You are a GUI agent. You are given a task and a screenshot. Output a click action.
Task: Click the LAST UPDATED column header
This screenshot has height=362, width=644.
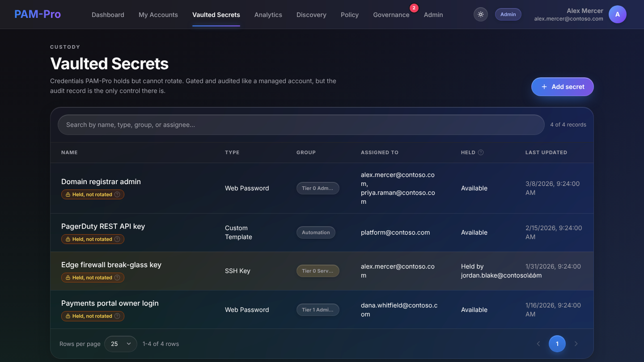pyautogui.click(x=546, y=152)
